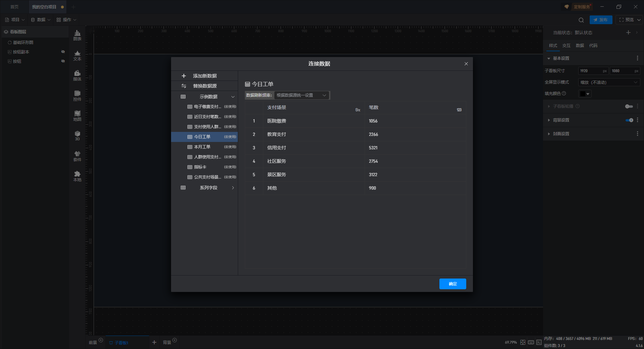Open the 图表 chart components panel

(77, 35)
